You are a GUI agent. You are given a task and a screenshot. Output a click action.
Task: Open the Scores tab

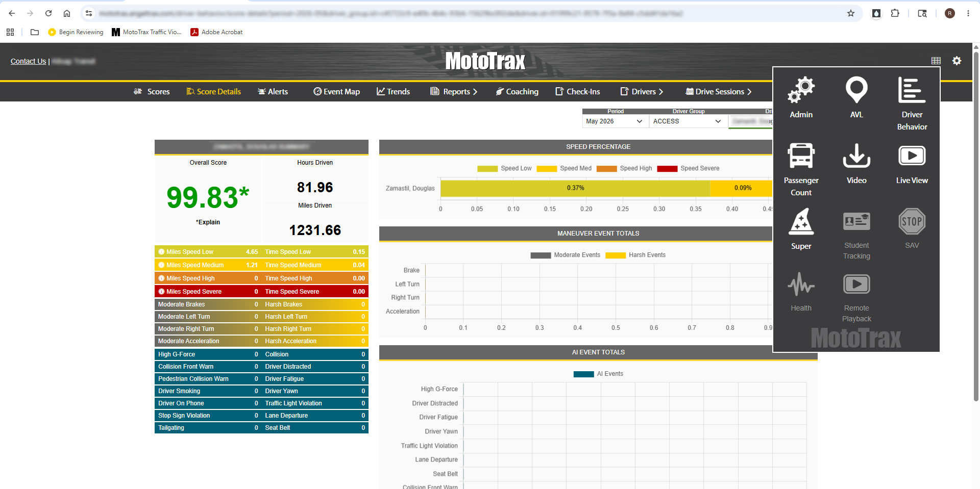click(x=152, y=92)
